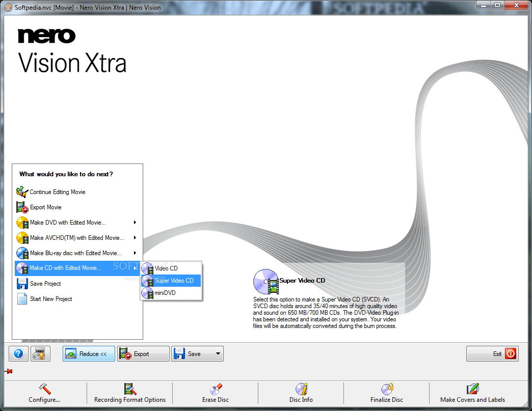Click the Exit button
This screenshot has width=532, height=411.
pos(492,353)
